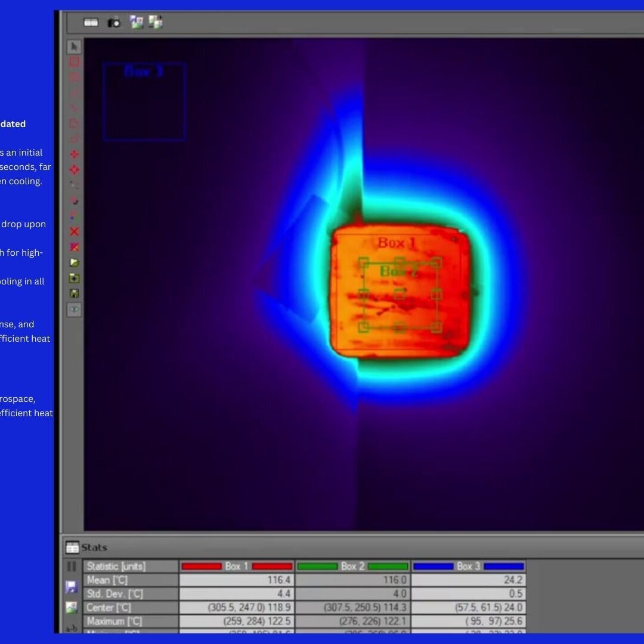Viewport: 644px width, 644px height.
Task: Click Box 2 center handle
Action: [x=400, y=294]
